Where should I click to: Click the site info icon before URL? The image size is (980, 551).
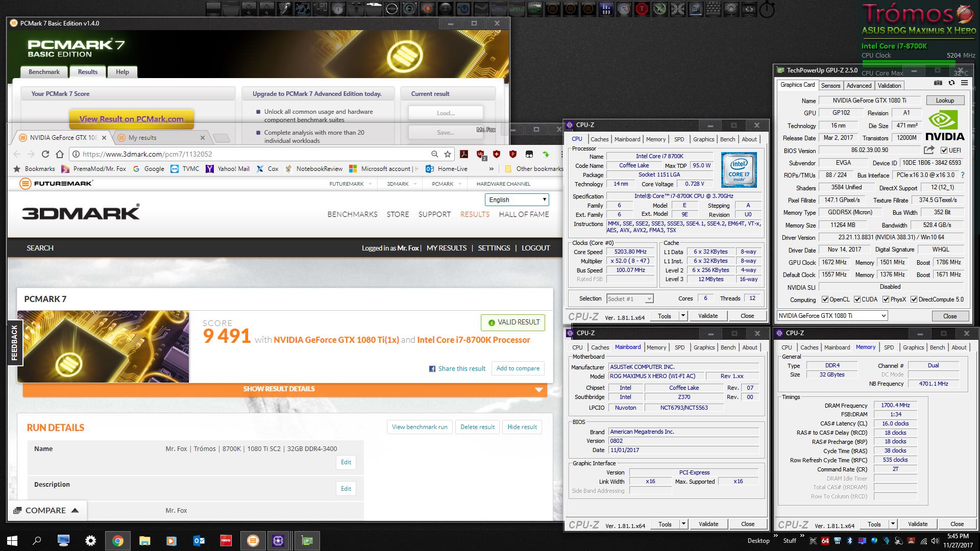tap(76, 154)
